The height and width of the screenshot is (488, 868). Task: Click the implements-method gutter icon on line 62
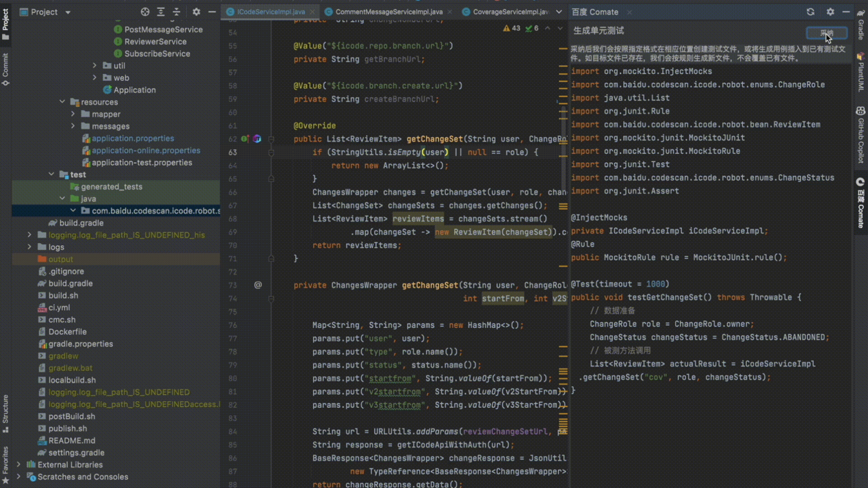pos(244,139)
